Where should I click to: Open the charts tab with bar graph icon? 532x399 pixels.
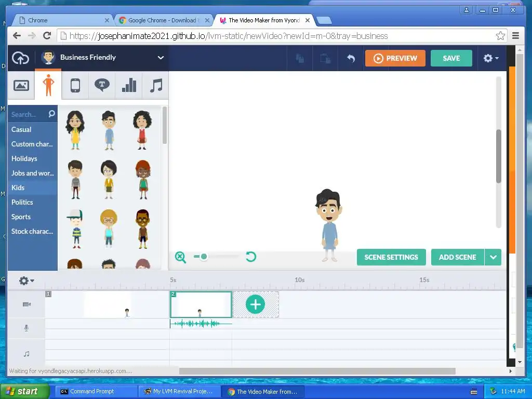[x=129, y=85]
